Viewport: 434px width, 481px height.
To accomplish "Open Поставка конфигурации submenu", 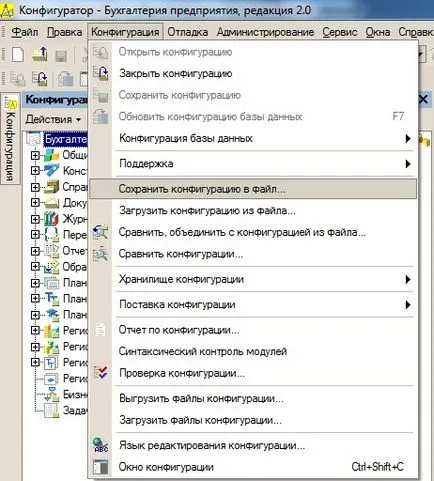I will click(x=253, y=304).
